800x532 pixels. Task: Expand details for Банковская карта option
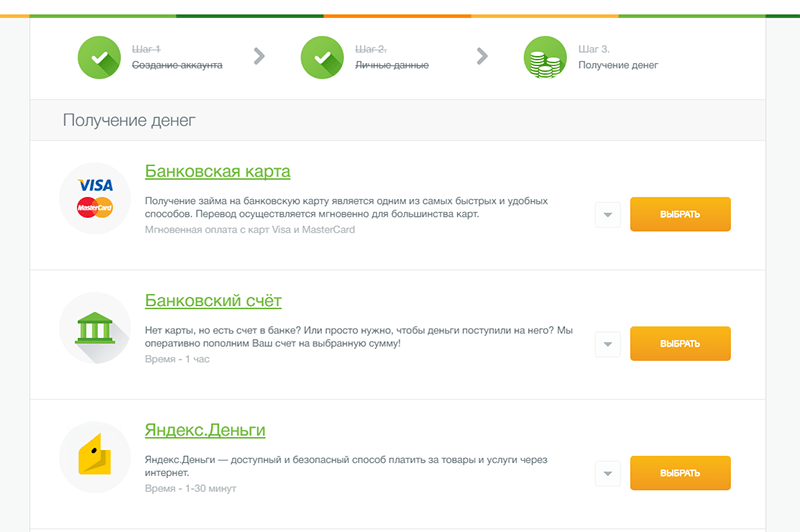608,215
